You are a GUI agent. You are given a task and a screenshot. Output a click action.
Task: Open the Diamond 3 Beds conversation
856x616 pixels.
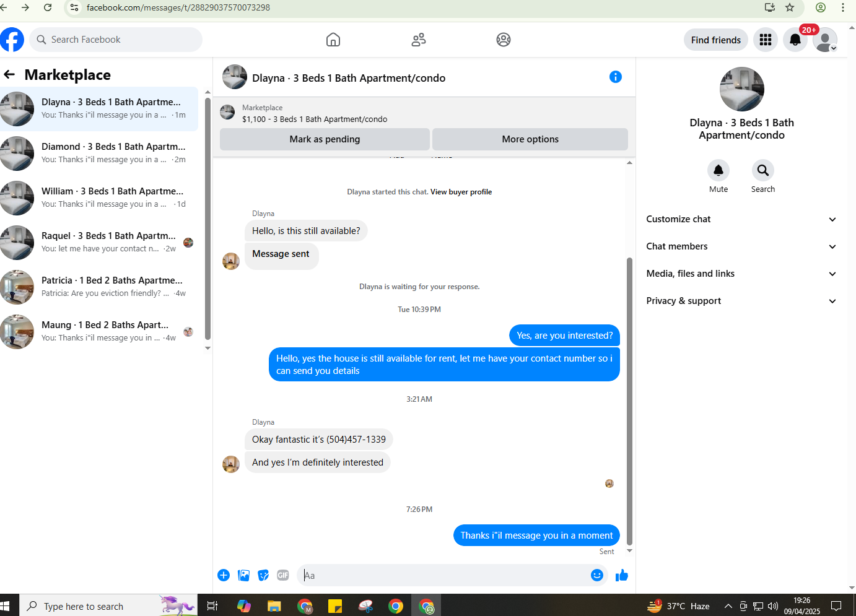coord(99,154)
